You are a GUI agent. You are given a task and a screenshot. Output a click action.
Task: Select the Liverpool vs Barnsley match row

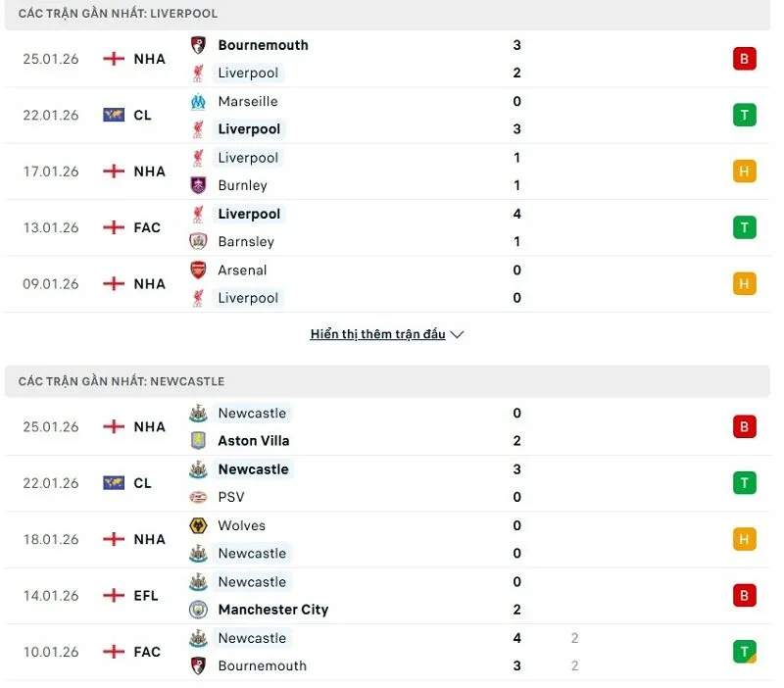392,227
